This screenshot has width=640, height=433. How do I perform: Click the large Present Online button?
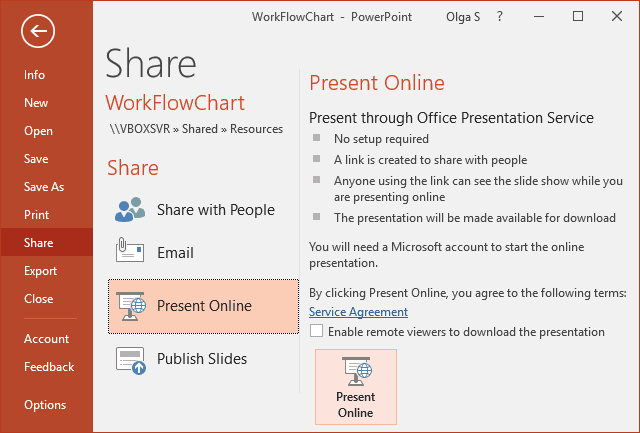tap(356, 387)
